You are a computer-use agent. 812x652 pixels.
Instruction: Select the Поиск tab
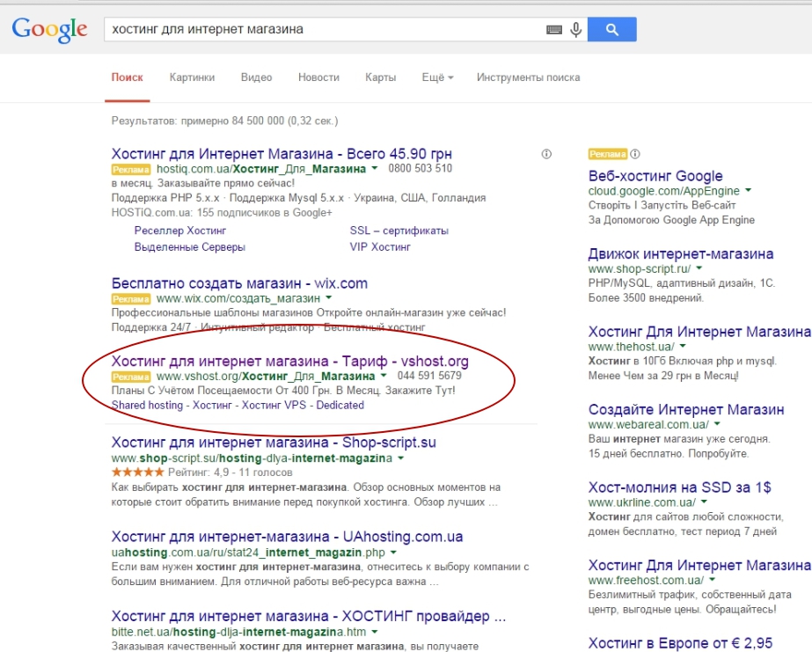click(x=128, y=77)
